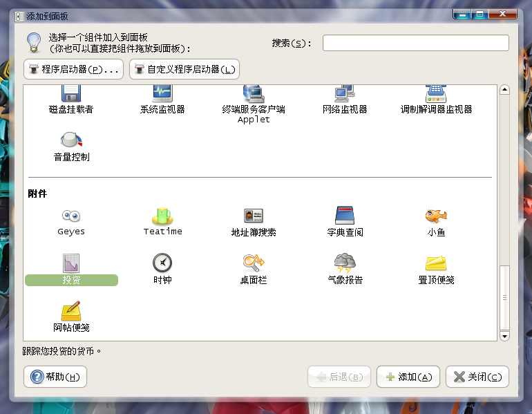
Task: Select the 时钟 clock applet icon
Action: pos(162,263)
